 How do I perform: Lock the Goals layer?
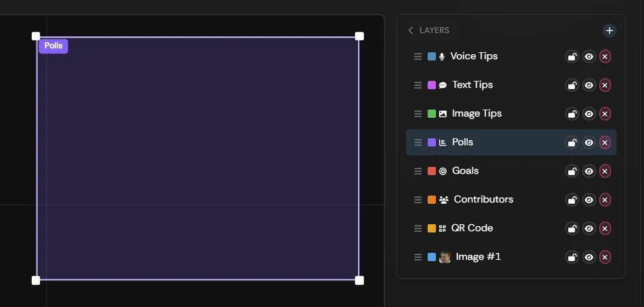572,171
